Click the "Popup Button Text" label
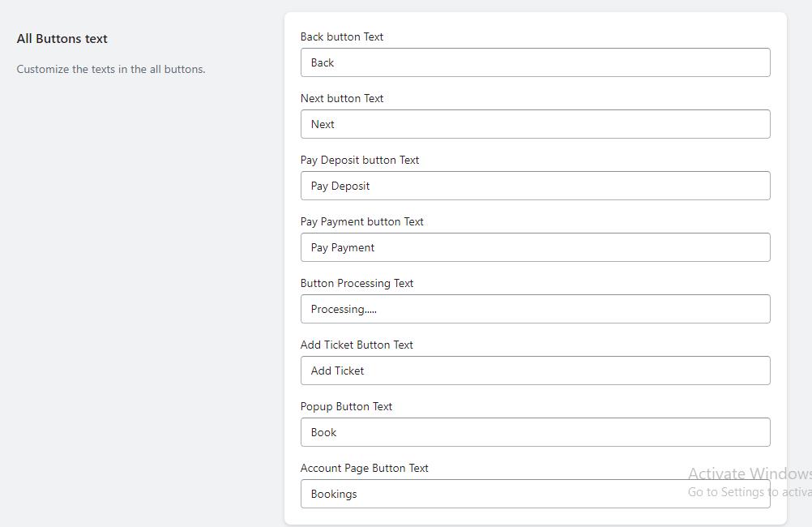This screenshot has height=527, width=812. (x=346, y=406)
